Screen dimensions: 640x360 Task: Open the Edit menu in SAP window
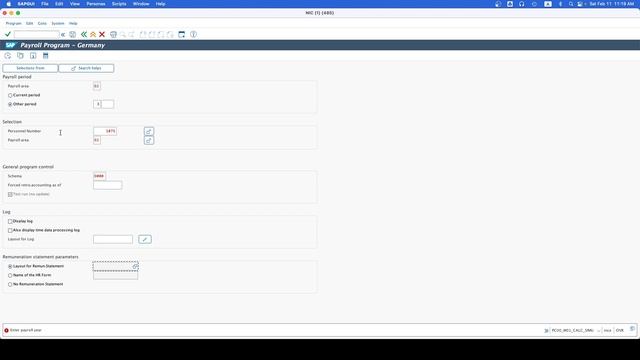point(29,24)
